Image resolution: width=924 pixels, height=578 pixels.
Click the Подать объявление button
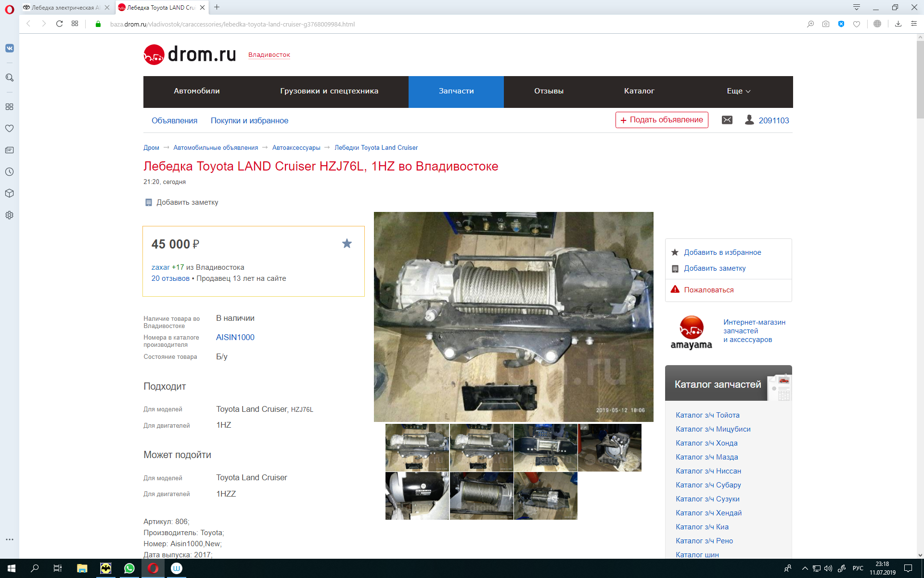point(662,120)
